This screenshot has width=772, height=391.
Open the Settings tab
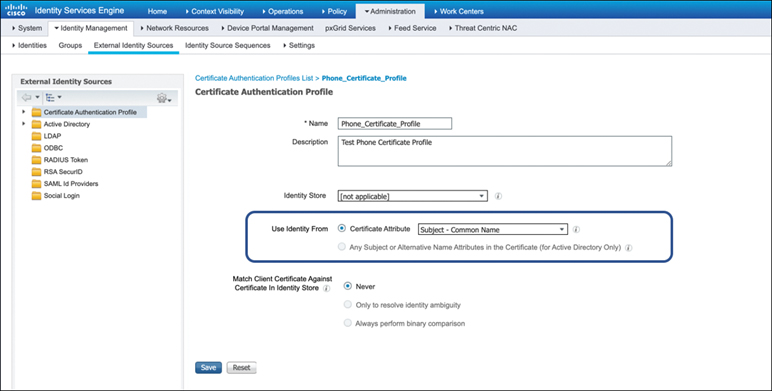(299, 45)
